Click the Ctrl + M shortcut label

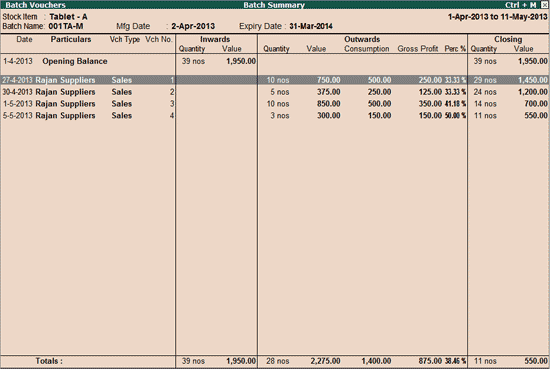click(521, 5)
